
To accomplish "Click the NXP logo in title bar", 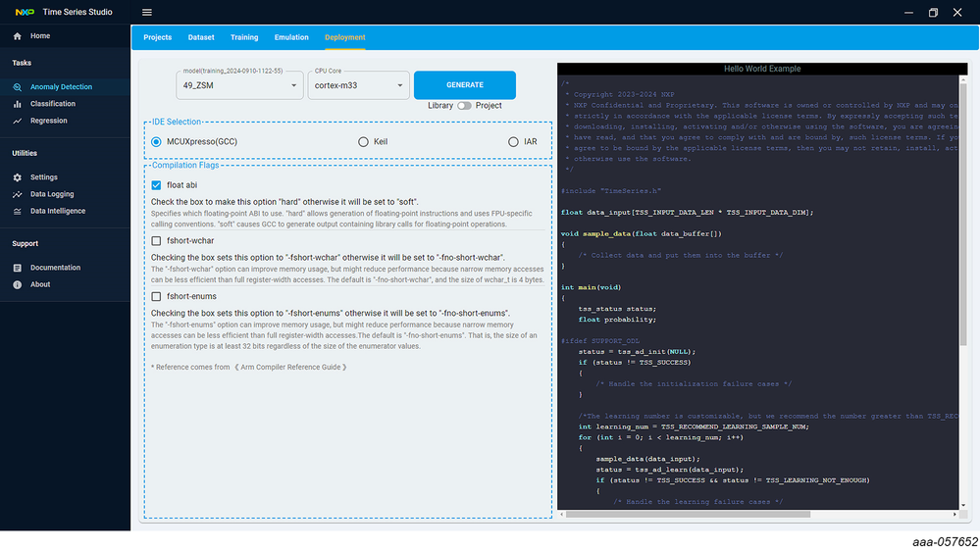I will pyautogui.click(x=25, y=13).
